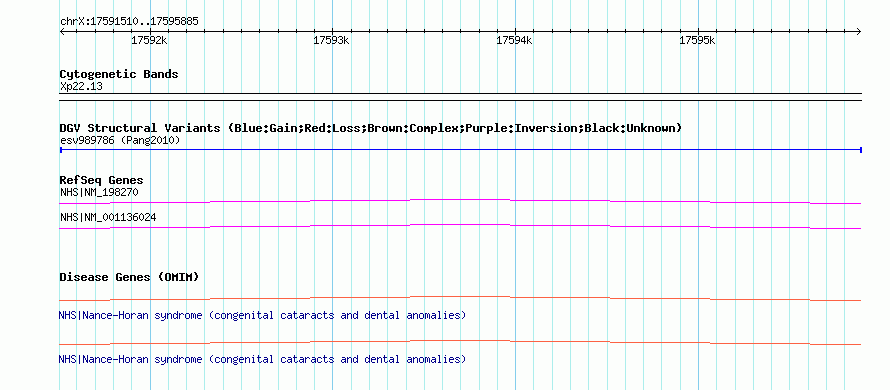Image resolution: width=890 pixels, height=390 pixels.
Task: Click the right arrow of the ruler
Action: pos(859,32)
